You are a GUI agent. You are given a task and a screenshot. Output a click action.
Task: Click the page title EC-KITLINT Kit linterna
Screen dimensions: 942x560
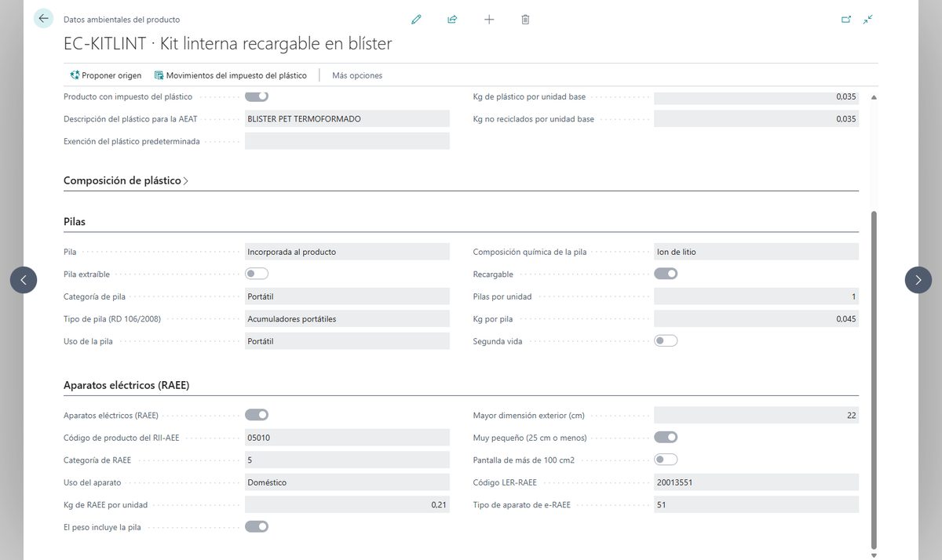228,45
